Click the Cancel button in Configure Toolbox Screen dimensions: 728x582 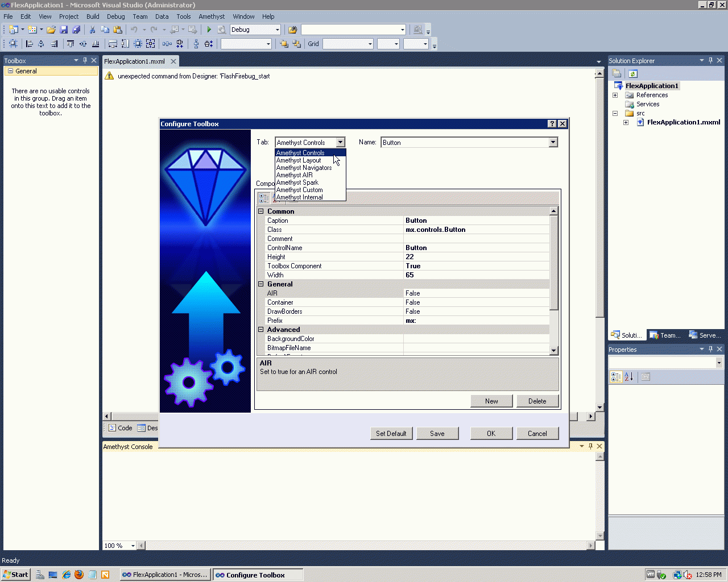pyautogui.click(x=537, y=434)
